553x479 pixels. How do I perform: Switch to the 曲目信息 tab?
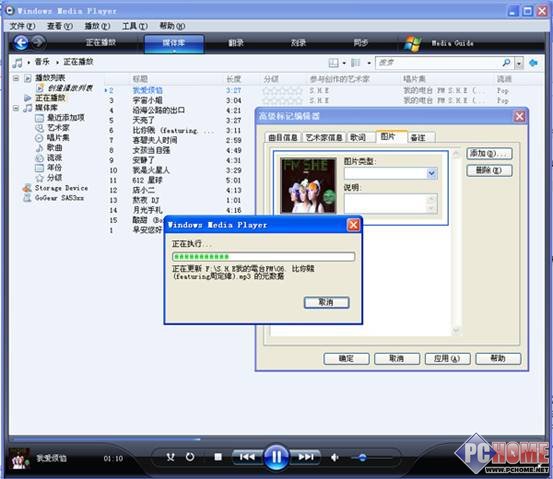pyautogui.click(x=283, y=138)
